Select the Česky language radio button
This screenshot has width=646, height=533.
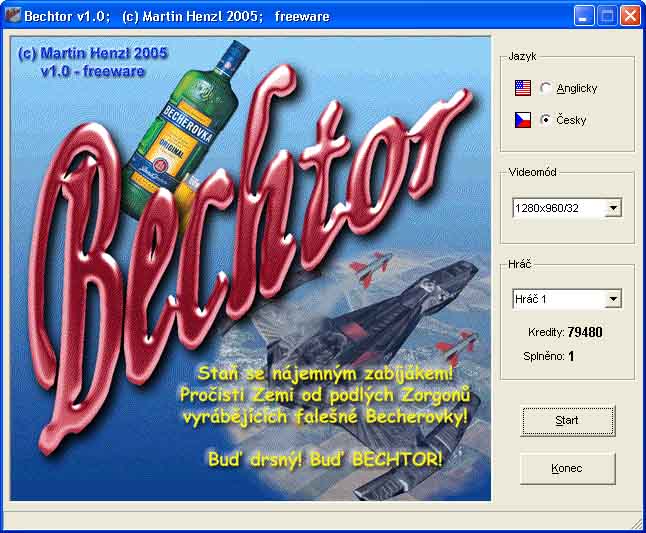pyautogui.click(x=545, y=120)
